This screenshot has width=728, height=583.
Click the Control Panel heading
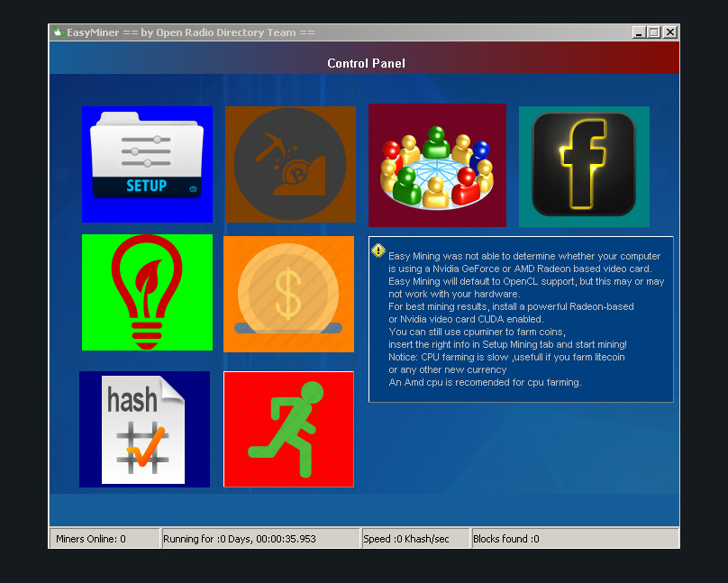point(366,63)
